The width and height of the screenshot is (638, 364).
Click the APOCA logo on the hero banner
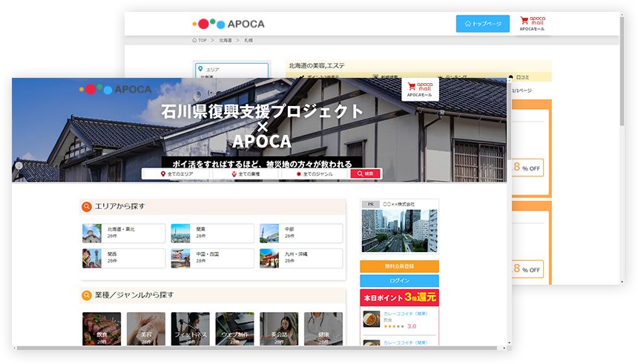(115, 90)
